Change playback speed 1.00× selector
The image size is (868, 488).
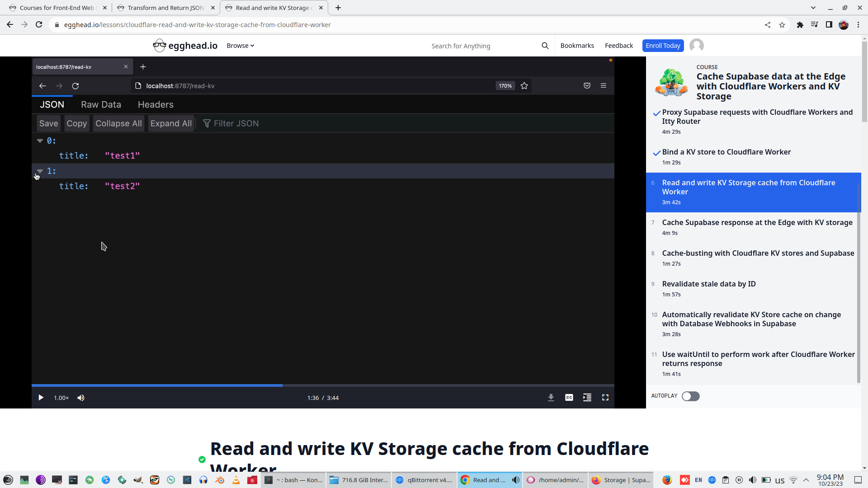61,398
